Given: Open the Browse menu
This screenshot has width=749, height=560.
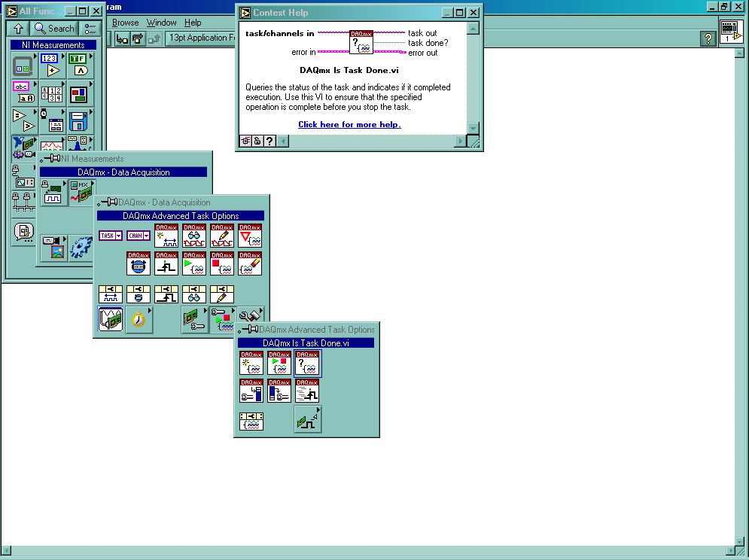Looking at the screenshot, I should [x=125, y=23].
